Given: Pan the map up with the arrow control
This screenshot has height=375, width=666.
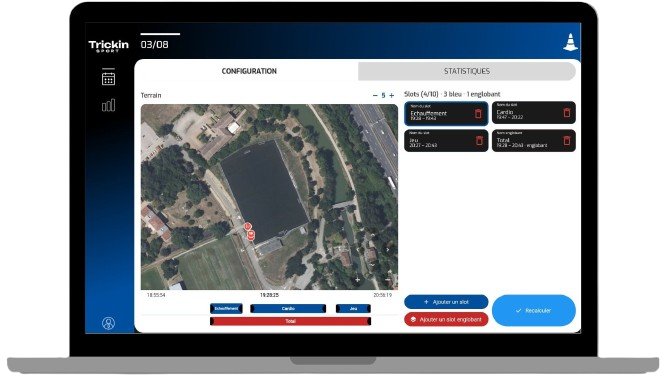Looking at the screenshot, I should [x=373, y=235].
